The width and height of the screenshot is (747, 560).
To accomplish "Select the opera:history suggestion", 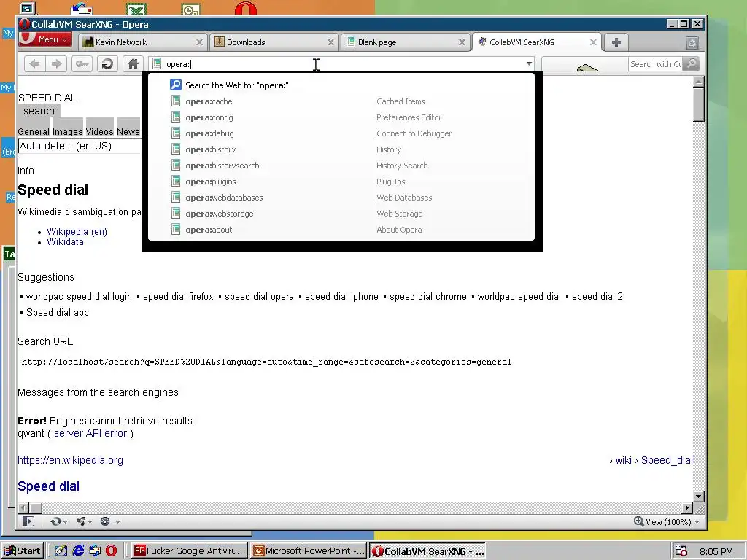I will [341, 149].
